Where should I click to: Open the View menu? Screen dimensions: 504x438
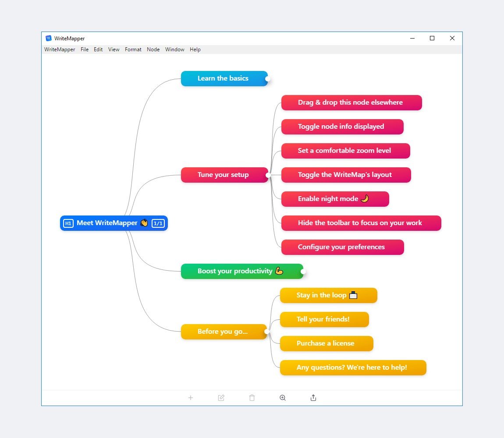114,49
